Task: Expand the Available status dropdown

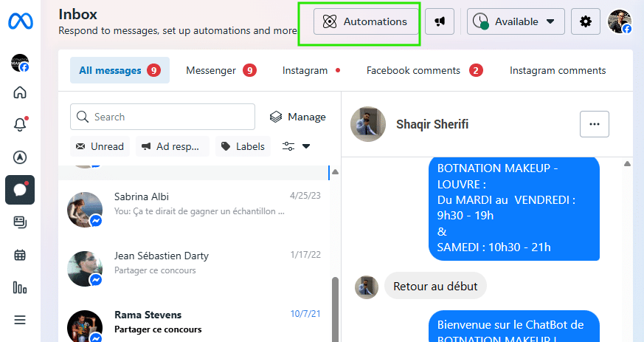Action: point(516,21)
